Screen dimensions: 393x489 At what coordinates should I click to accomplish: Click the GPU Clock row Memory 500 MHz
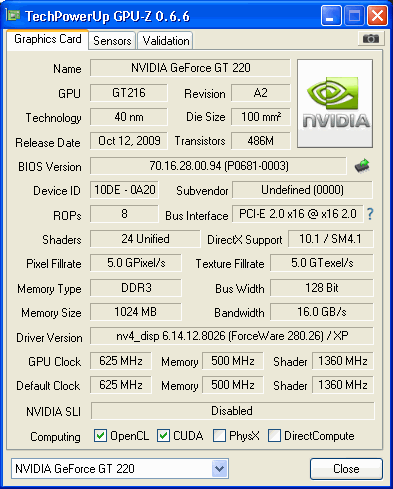coord(233,361)
